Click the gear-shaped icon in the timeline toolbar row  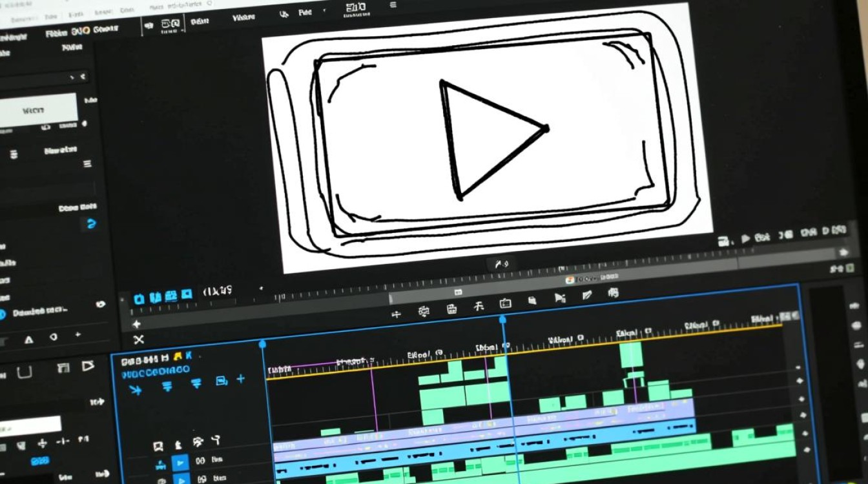point(424,312)
